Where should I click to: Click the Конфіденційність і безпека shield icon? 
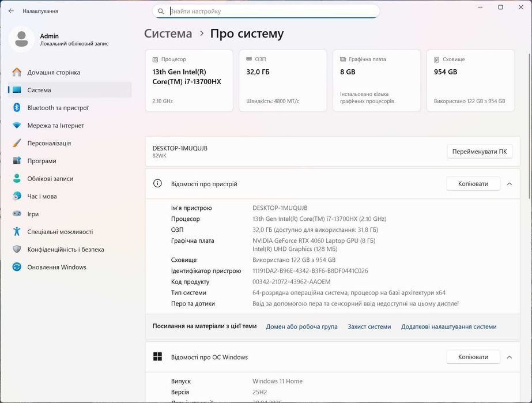[17, 249]
